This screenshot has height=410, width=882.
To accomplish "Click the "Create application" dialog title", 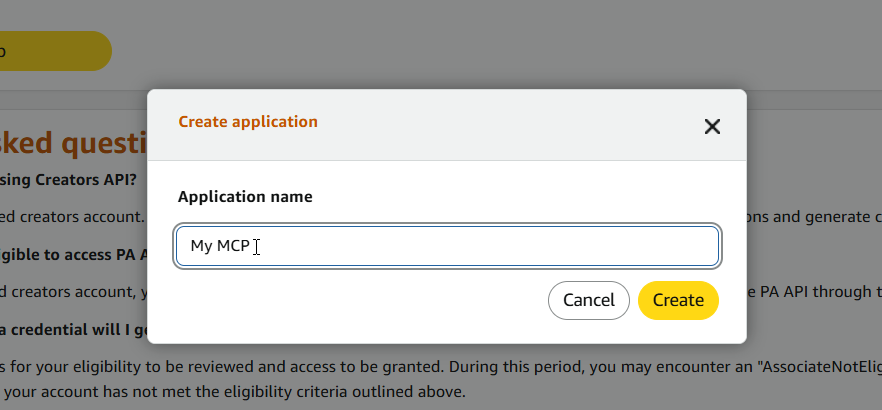I will [248, 121].
